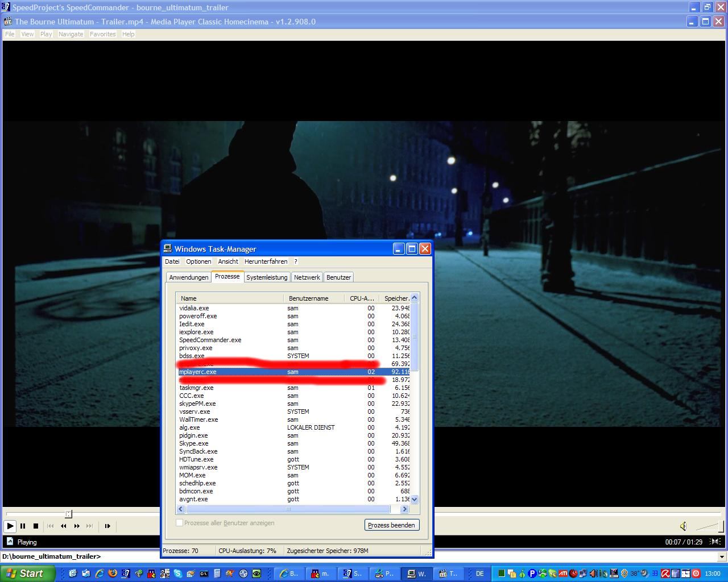Select the Skype.exe process row
This screenshot has width=728, height=582.
[293, 443]
